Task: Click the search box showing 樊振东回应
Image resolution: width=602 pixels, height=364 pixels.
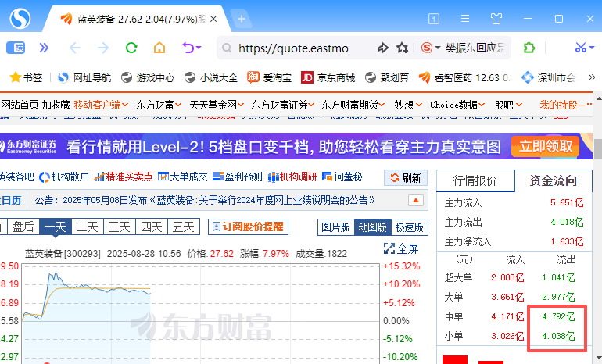Action: pyautogui.click(x=475, y=48)
